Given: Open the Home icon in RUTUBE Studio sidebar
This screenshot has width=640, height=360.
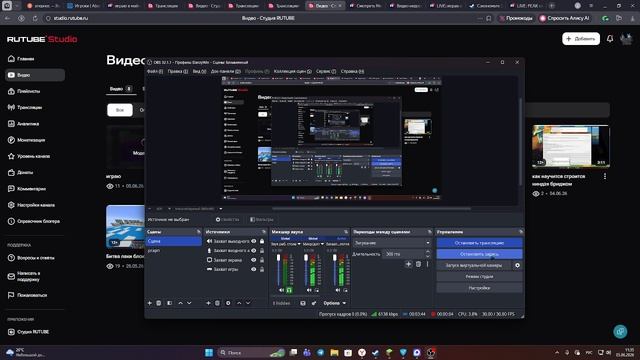Looking at the screenshot, I should coord(11,59).
